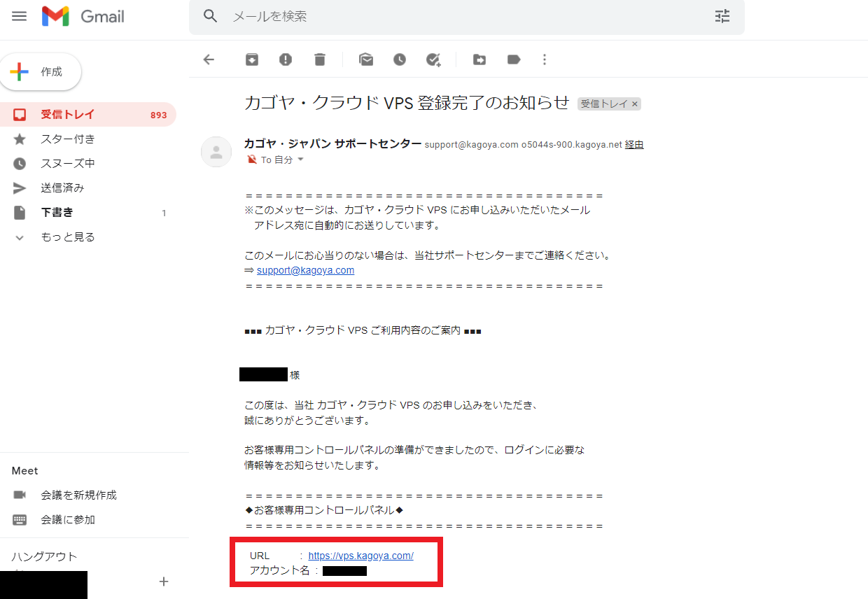Image resolution: width=868 pixels, height=599 pixels.
Task: Open the main menu hamburger icon
Action: tap(20, 16)
